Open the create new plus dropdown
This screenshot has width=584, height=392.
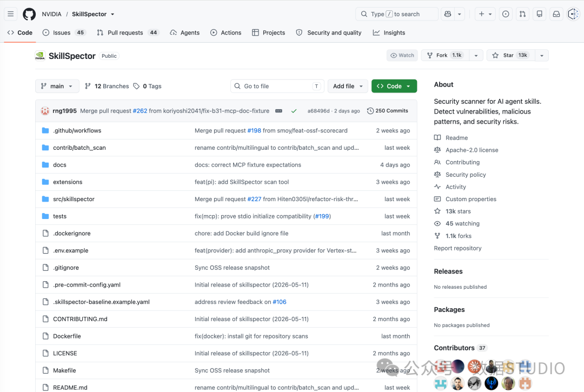pos(485,14)
